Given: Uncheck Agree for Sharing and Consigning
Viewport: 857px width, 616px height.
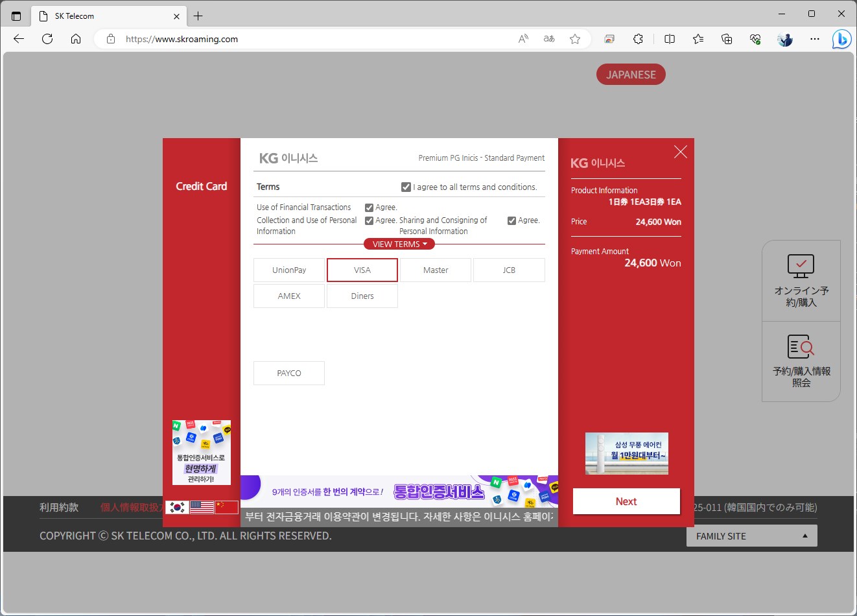Looking at the screenshot, I should point(511,220).
